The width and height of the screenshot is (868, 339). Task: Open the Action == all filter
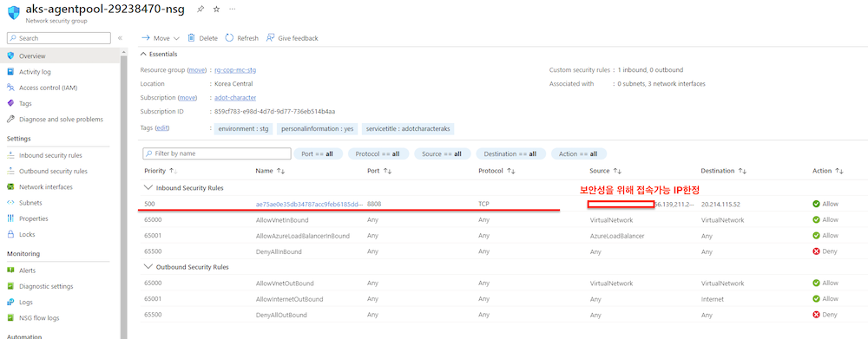pyautogui.click(x=578, y=153)
